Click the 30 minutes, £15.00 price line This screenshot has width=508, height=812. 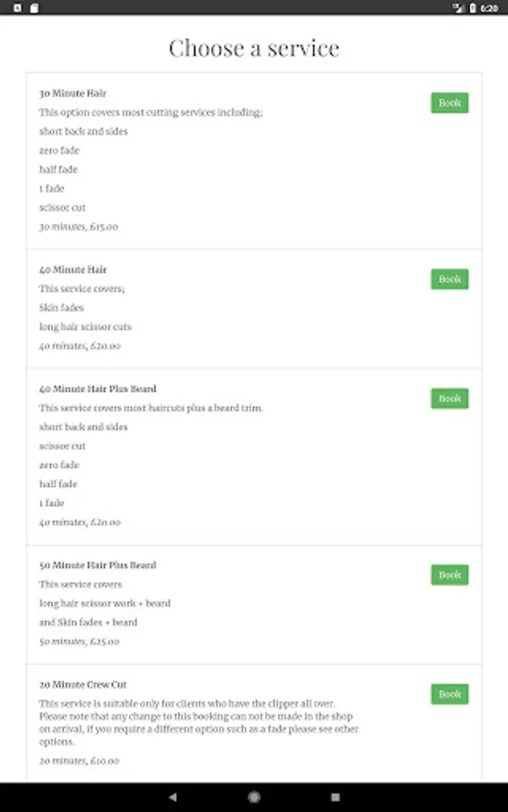coord(79,226)
